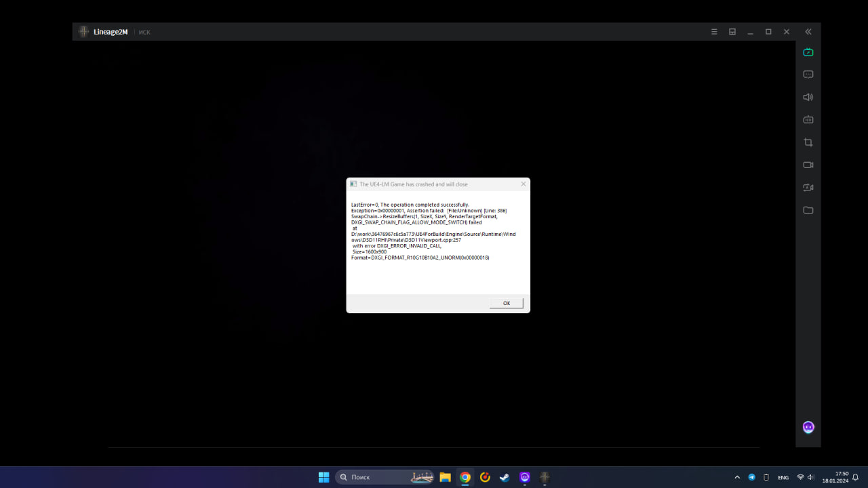Screen dimensions: 868x488
Task: Start video recording from sidebar camera icon
Action: coord(808,165)
